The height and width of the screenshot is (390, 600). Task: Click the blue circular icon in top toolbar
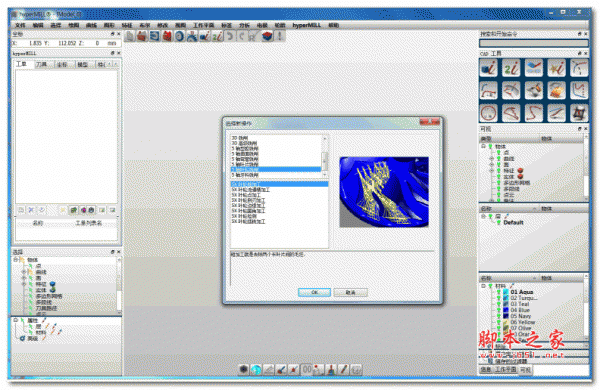pyautogui.click(x=179, y=36)
